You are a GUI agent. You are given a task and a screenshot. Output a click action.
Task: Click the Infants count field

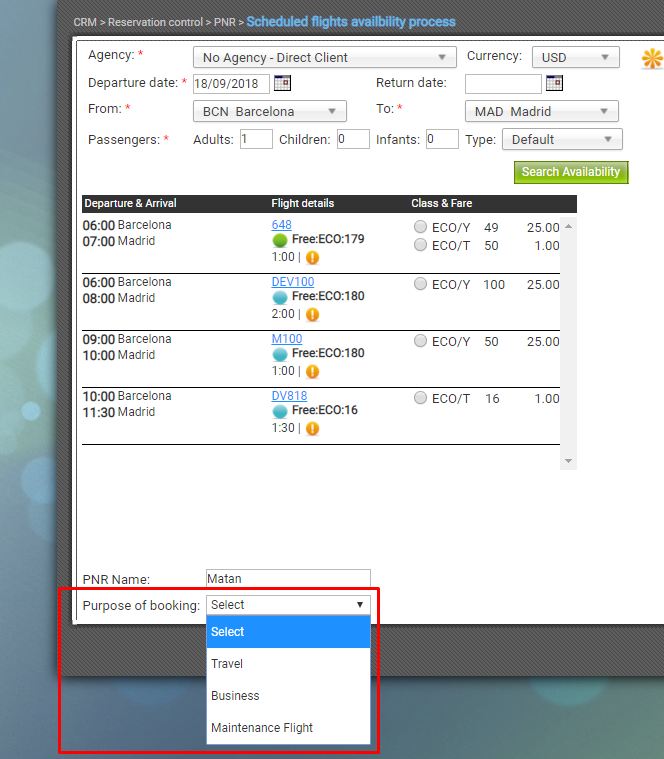click(x=442, y=139)
